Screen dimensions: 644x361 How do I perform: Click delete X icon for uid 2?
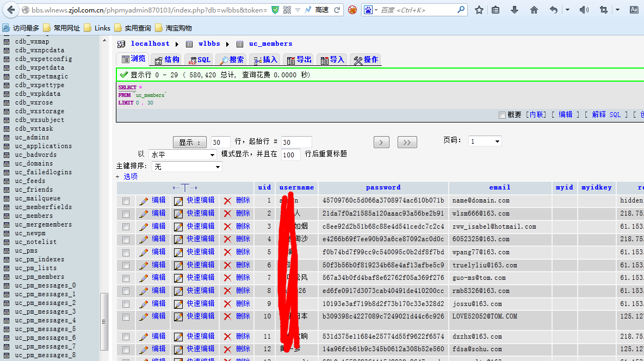click(x=227, y=214)
